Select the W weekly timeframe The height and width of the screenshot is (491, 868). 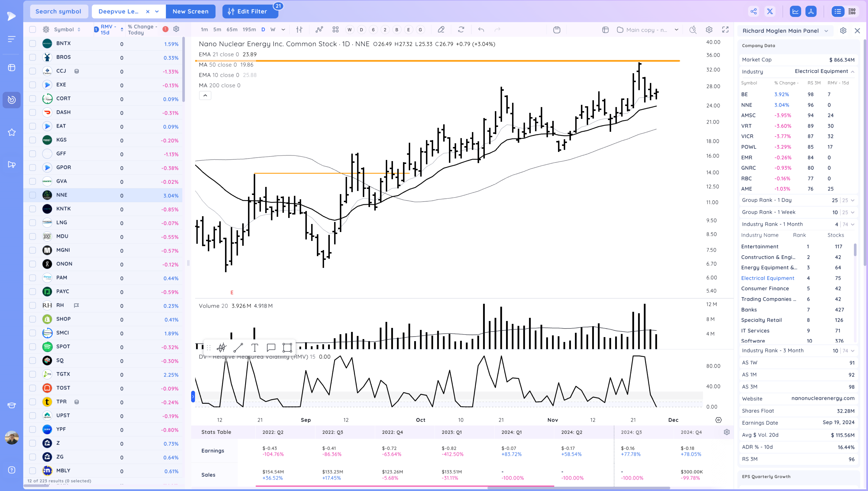pos(273,30)
